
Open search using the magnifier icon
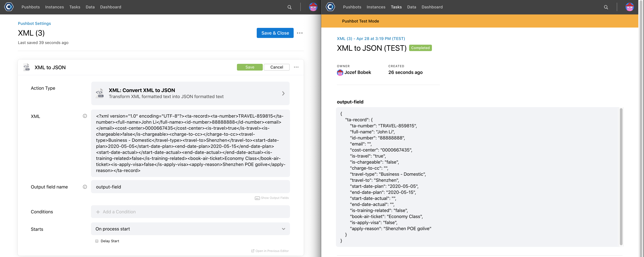pyautogui.click(x=289, y=7)
